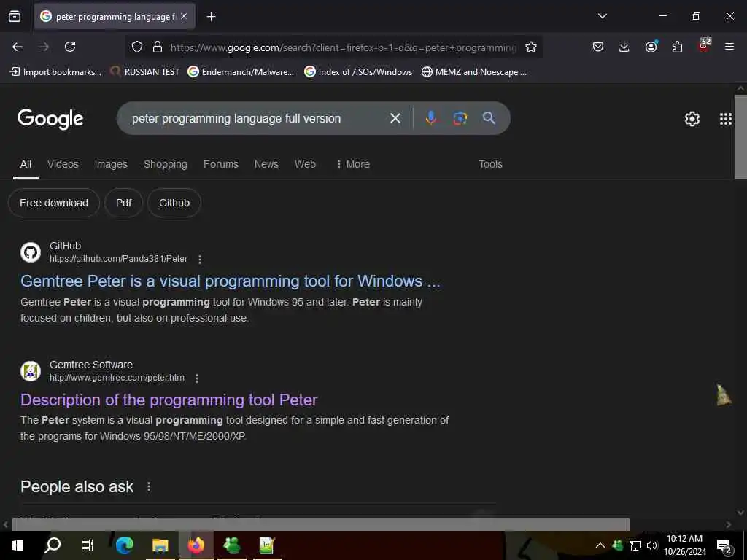This screenshot has width=747, height=560.
Task: Switch to the Shopping results tab
Action: pyautogui.click(x=166, y=164)
